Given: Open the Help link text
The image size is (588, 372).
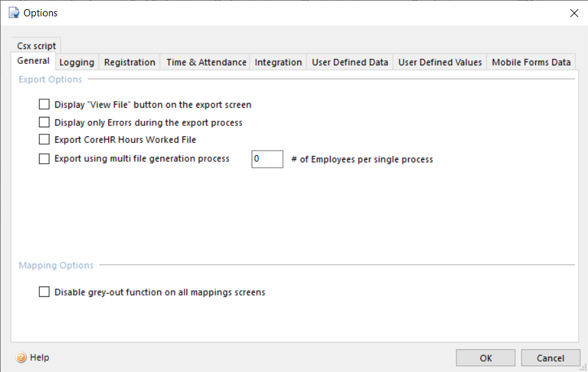Looking at the screenshot, I should click(x=39, y=358).
